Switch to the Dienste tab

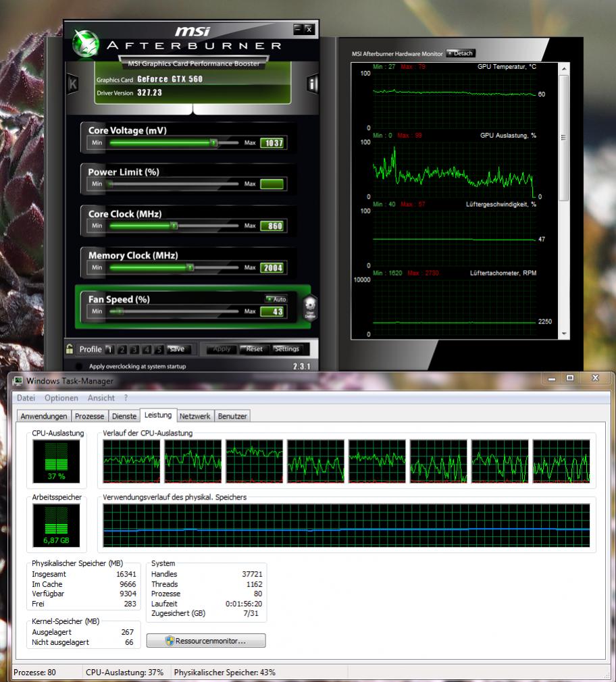pyautogui.click(x=124, y=416)
